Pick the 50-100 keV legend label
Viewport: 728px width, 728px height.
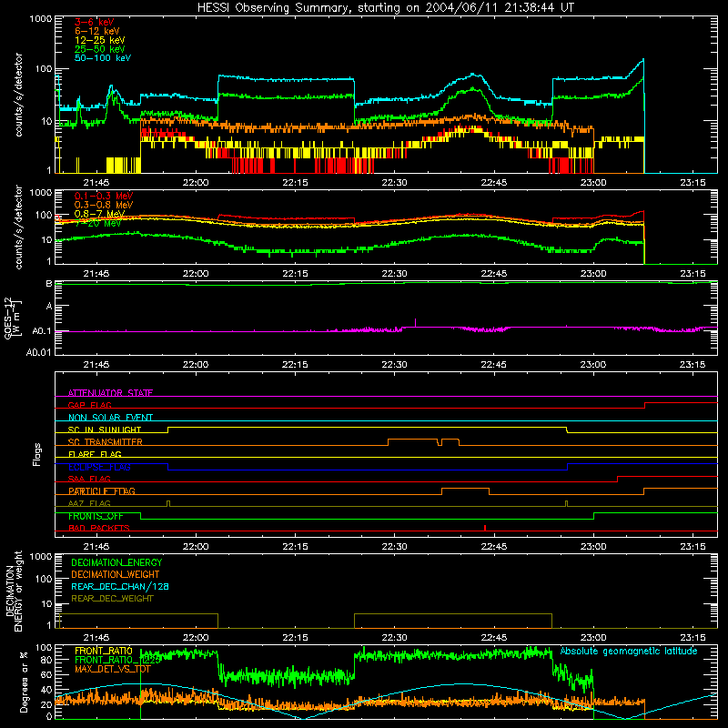click(103, 58)
